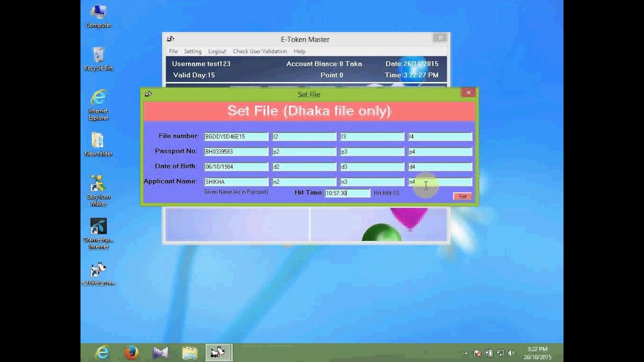The height and width of the screenshot is (362, 644).
Task: Open the Setting menu
Action: pos(193,51)
